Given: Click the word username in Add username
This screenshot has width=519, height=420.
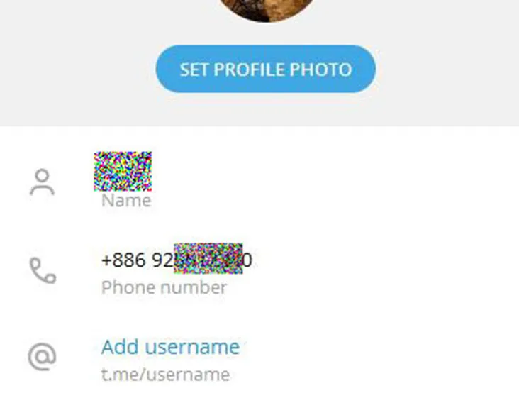Looking at the screenshot, I should pos(192,347).
